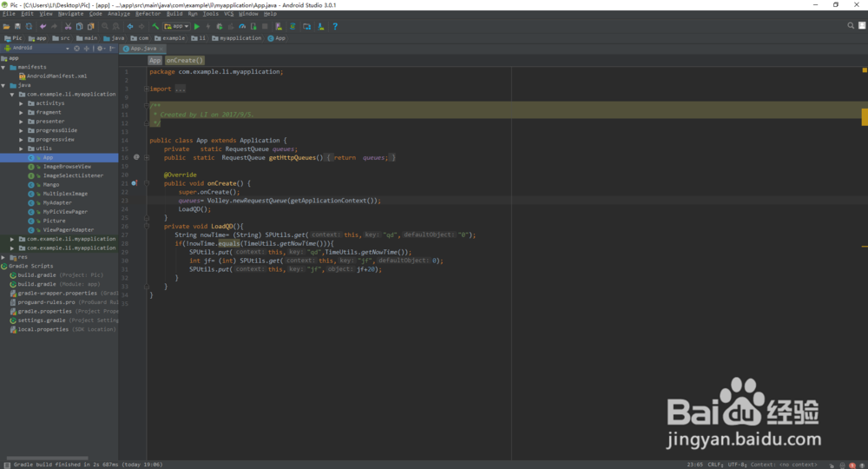
Task: Expand the utils package
Action: 21,149
